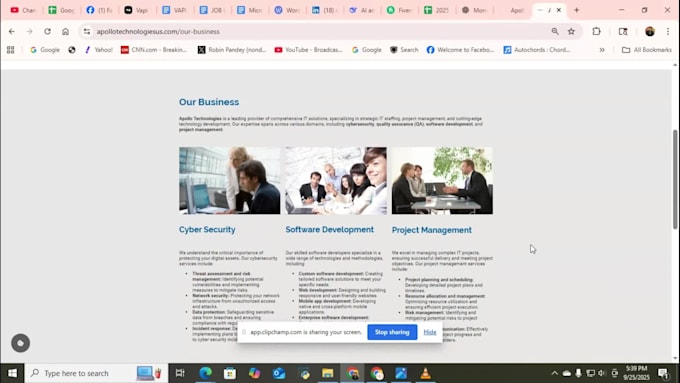Open the YouTube Broadcast bookmark
This screenshot has width=680, height=383.
pos(308,50)
